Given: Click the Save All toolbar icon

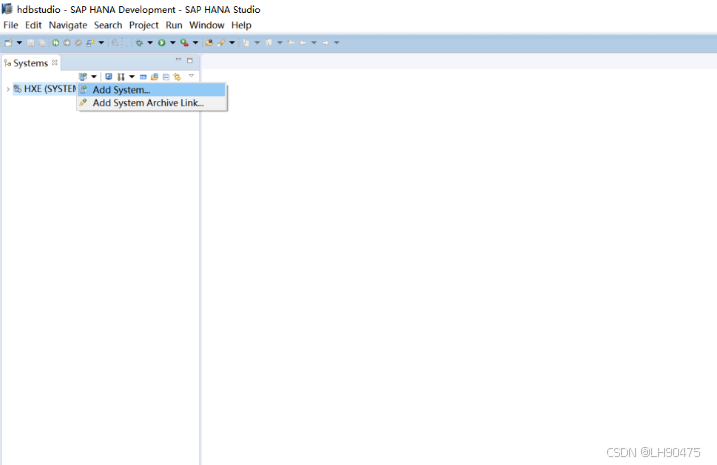Looking at the screenshot, I should [x=42, y=43].
